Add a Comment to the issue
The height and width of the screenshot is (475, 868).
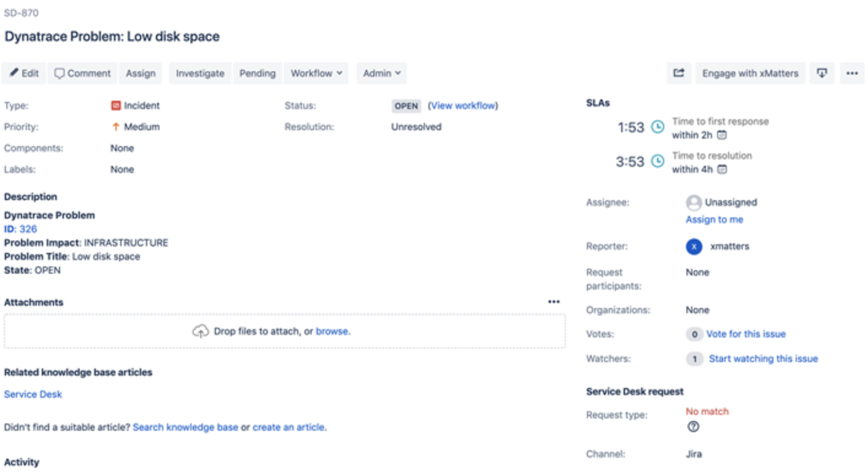pyautogui.click(x=83, y=73)
